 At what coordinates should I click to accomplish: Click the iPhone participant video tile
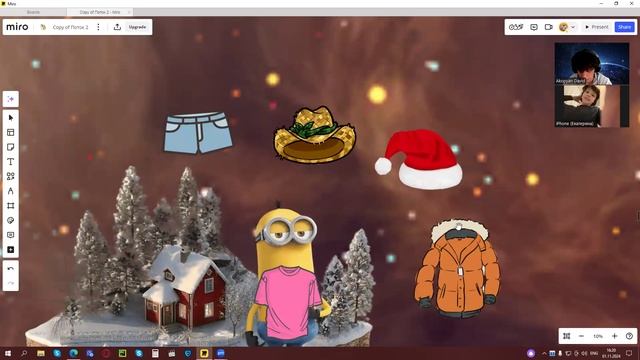click(591, 106)
